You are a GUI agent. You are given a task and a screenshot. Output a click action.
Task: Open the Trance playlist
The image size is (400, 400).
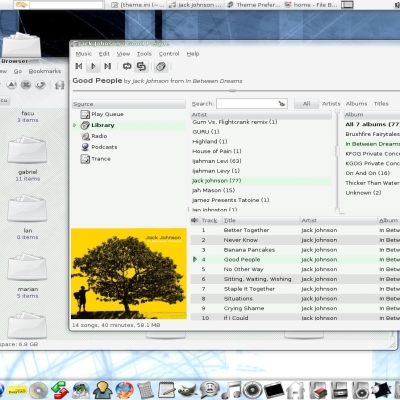coord(101,159)
